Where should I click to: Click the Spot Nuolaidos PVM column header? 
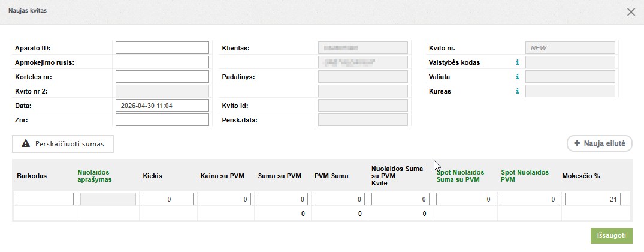pos(525,176)
